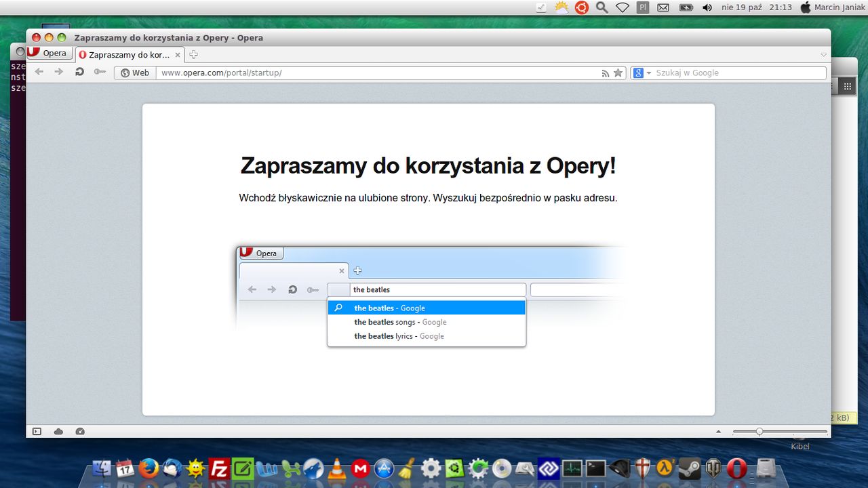The image size is (868, 488).
Task: Launch FileZilla from the dock
Action: 219,468
